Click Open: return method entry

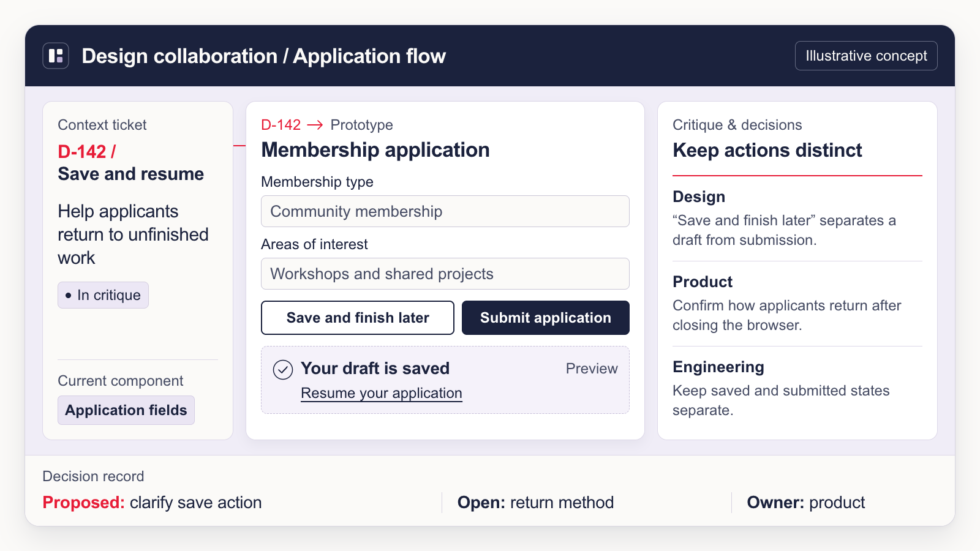[535, 503]
